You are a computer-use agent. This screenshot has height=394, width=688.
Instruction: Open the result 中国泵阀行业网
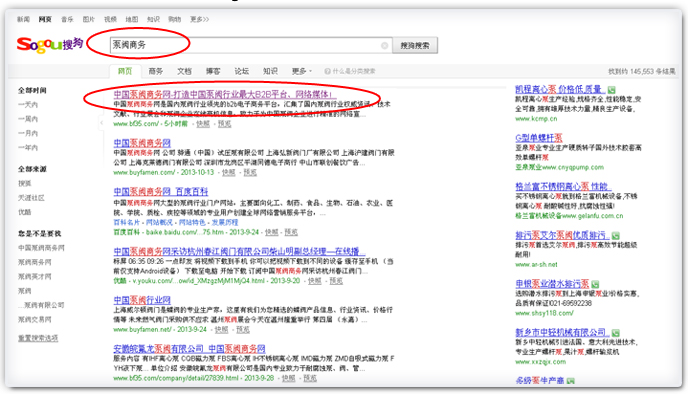pos(142,300)
